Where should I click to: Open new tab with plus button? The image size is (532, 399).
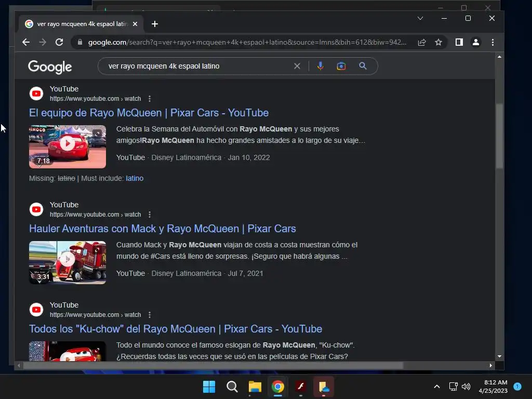[x=155, y=24]
